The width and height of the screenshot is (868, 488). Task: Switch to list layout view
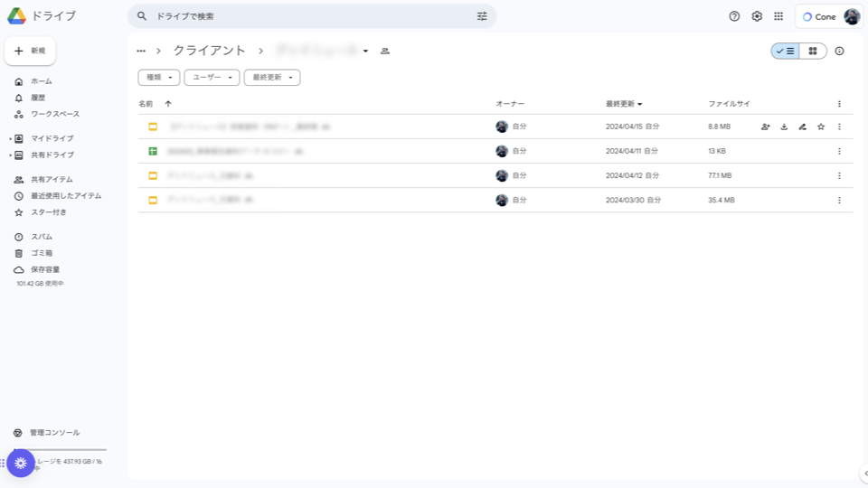tap(786, 52)
